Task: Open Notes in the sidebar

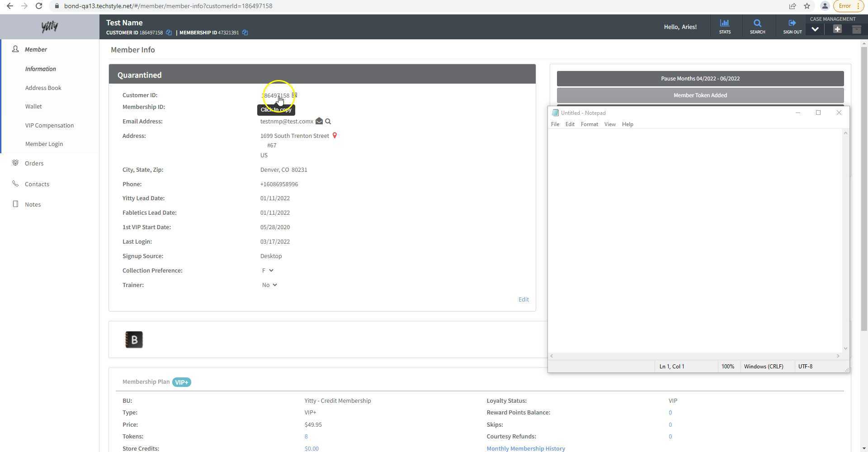Action: [33, 204]
